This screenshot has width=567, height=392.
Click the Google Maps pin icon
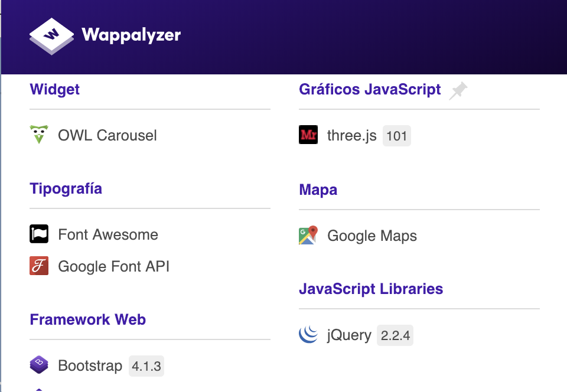point(308,235)
